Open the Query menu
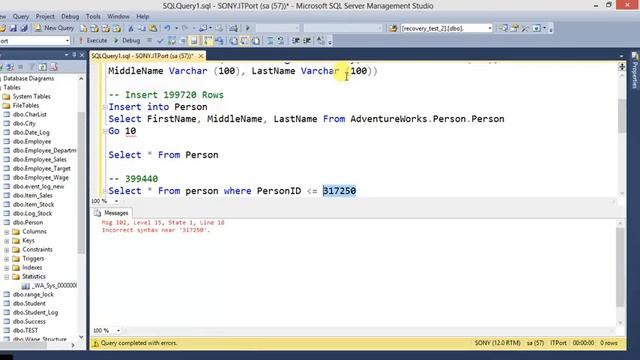This screenshot has width=640, height=360. coord(20,16)
